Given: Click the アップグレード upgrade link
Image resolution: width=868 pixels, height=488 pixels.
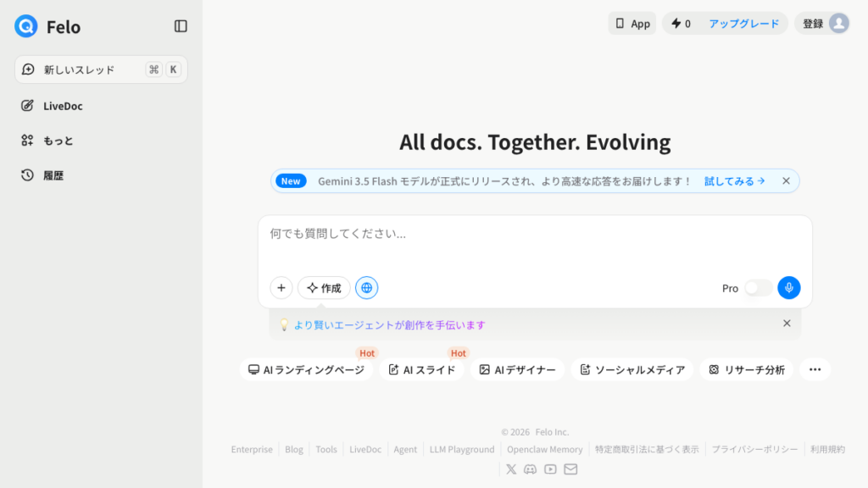Looking at the screenshot, I should [743, 23].
